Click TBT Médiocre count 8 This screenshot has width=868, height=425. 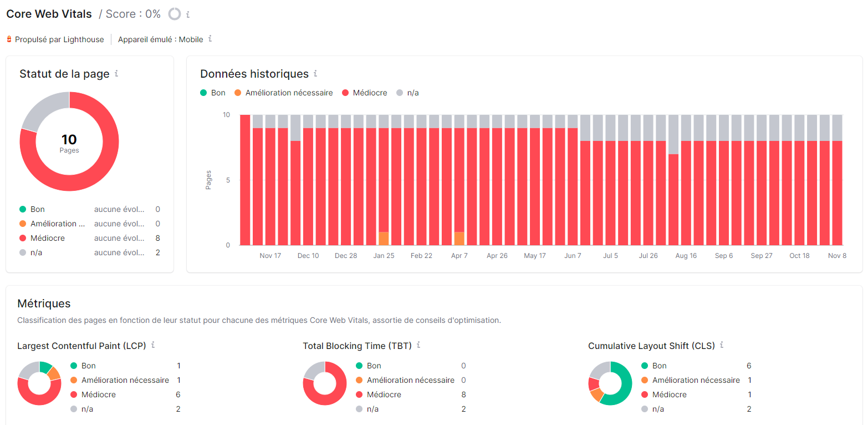point(463,394)
